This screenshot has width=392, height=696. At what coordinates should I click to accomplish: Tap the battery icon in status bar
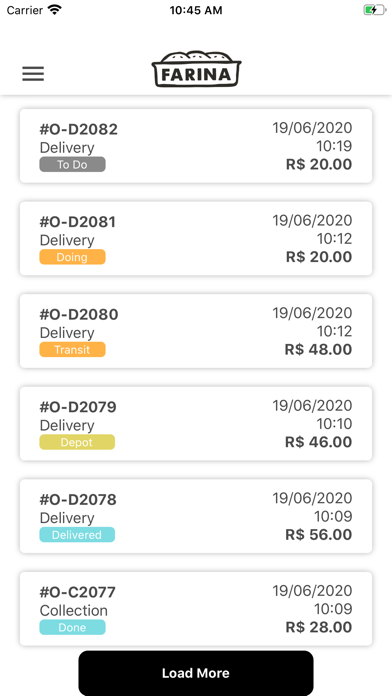tap(374, 10)
